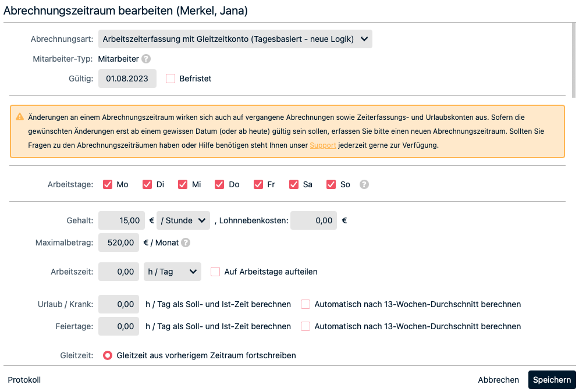
Task: Click help icon next to Mitarbeiter-Typ
Action: (x=146, y=59)
